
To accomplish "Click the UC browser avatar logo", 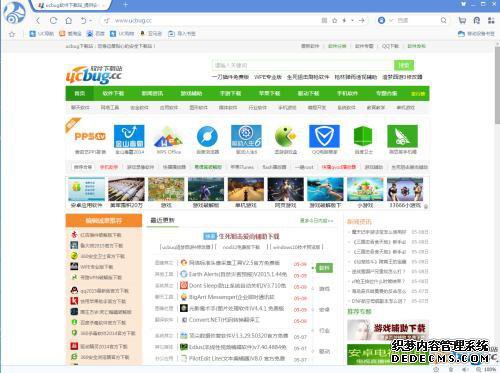I will [x=14, y=13].
